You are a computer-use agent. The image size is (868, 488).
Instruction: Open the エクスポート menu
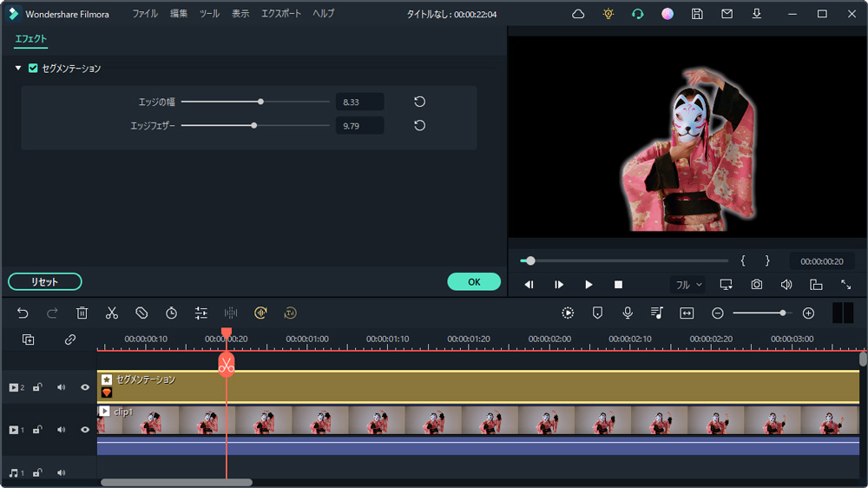[281, 14]
